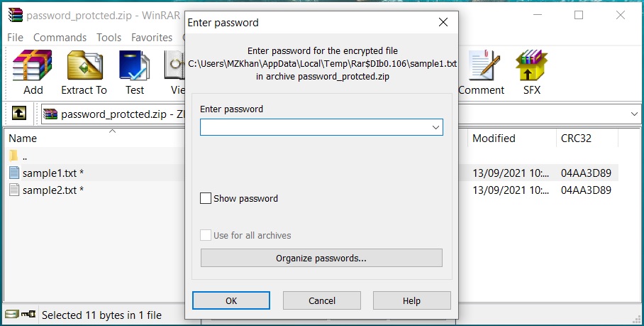Viewport: 644px width, 326px height.
Task: Click the Add archive toolbar icon
Action: (33, 65)
